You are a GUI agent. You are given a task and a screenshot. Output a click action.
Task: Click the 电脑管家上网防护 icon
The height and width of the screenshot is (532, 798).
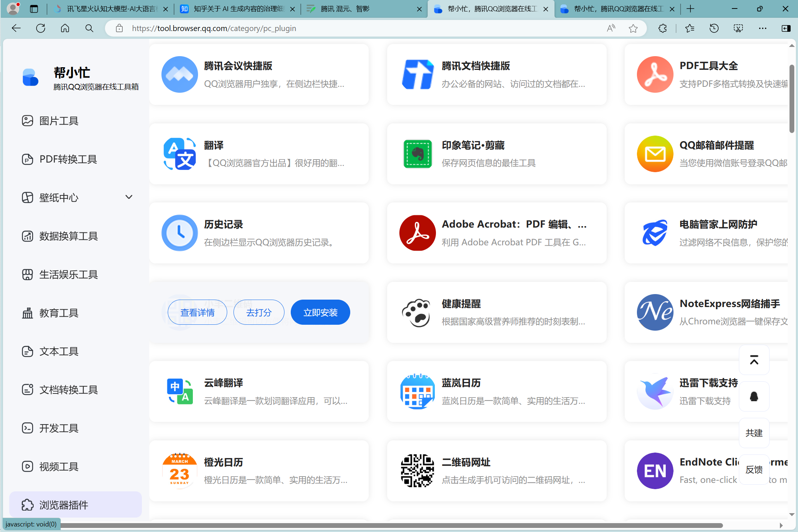pyautogui.click(x=655, y=233)
